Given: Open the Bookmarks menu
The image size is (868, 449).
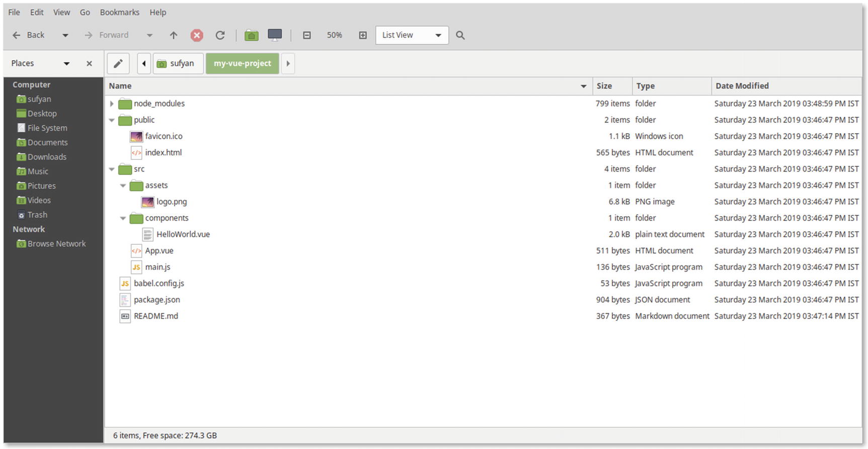Looking at the screenshot, I should coord(119,12).
